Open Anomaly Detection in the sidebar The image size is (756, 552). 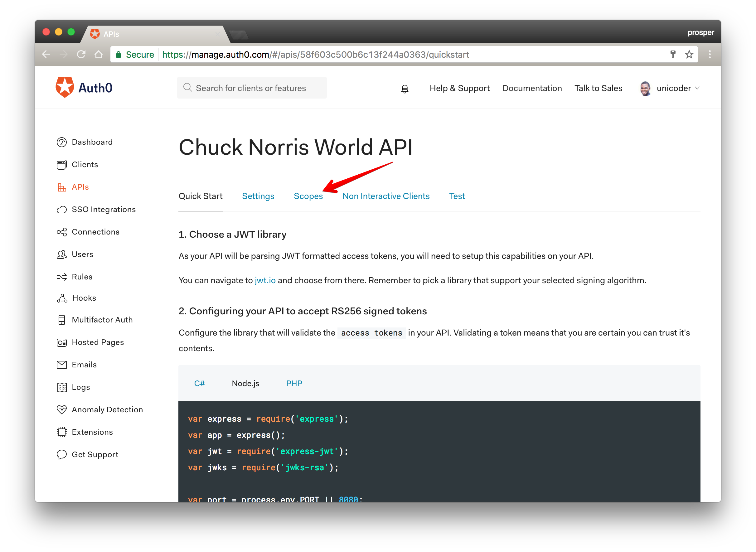click(x=107, y=410)
